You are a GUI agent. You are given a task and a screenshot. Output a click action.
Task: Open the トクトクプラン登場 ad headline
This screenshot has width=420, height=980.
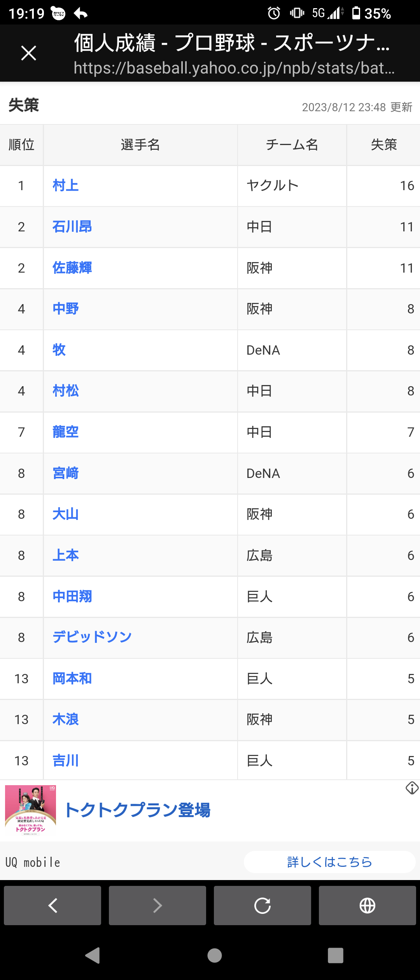tap(137, 810)
